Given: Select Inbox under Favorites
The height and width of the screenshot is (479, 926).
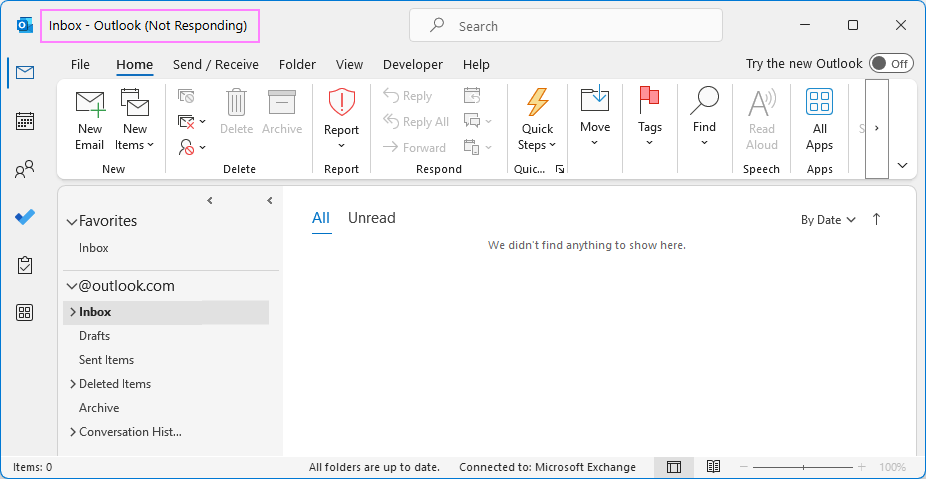Looking at the screenshot, I should coord(94,248).
